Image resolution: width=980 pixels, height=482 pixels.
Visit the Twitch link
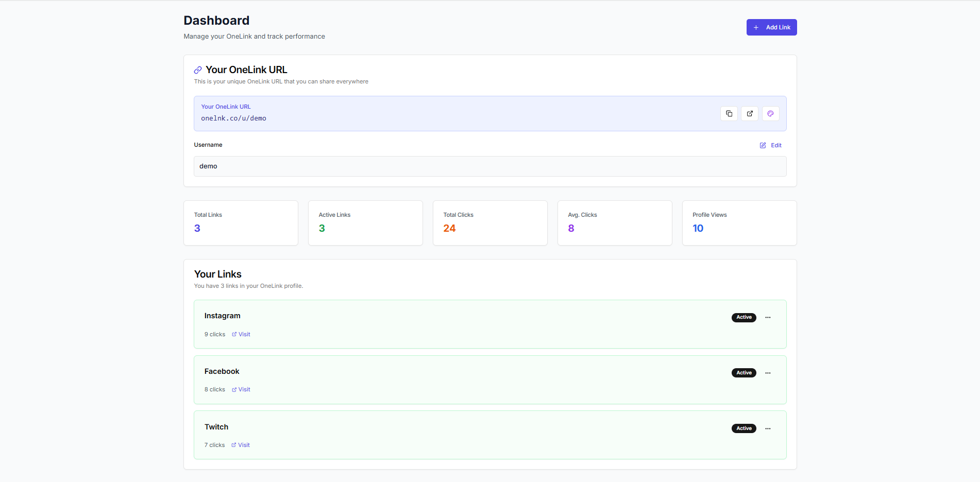240,445
